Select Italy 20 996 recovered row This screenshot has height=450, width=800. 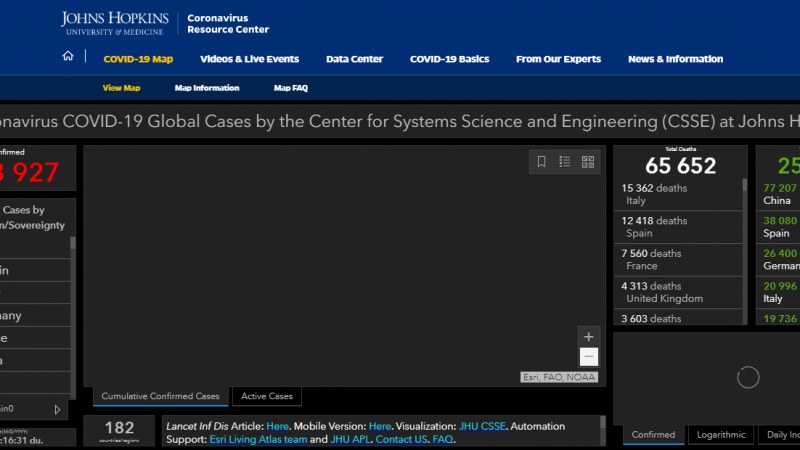(780, 292)
